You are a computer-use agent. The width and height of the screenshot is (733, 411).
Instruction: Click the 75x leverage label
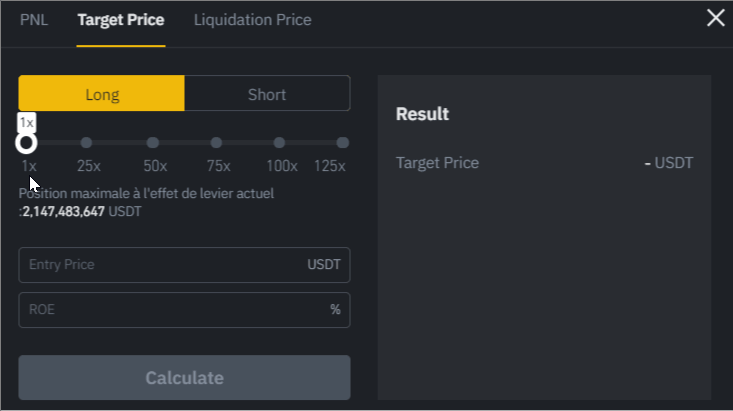[x=218, y=166]
